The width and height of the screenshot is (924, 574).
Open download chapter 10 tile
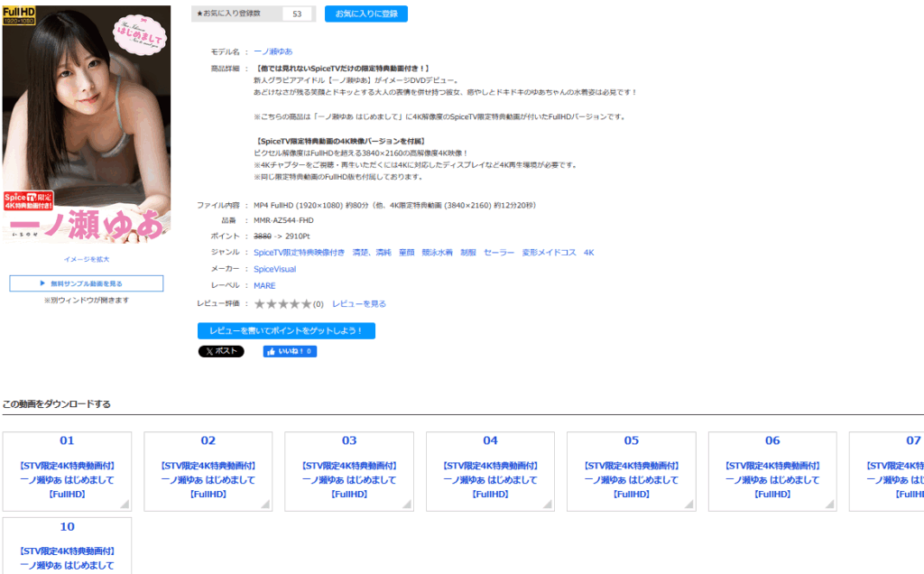(x=68, y=545)
